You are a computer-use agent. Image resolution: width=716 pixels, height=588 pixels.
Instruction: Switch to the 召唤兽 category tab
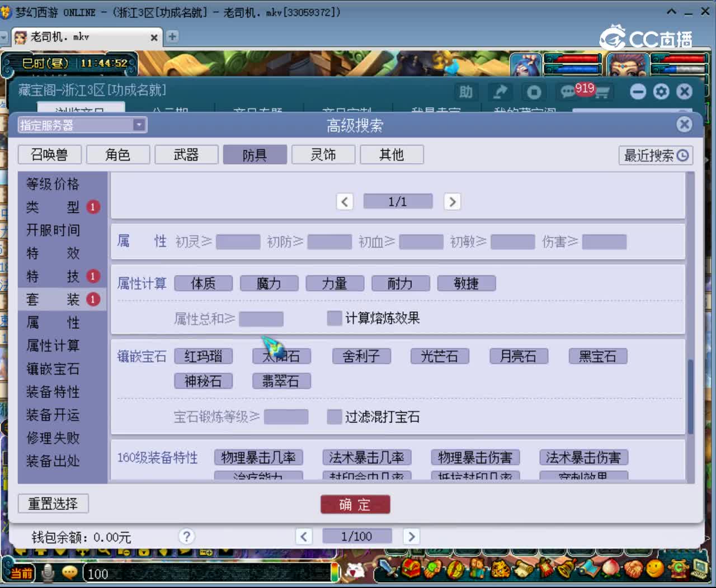(x=50, y=155)
